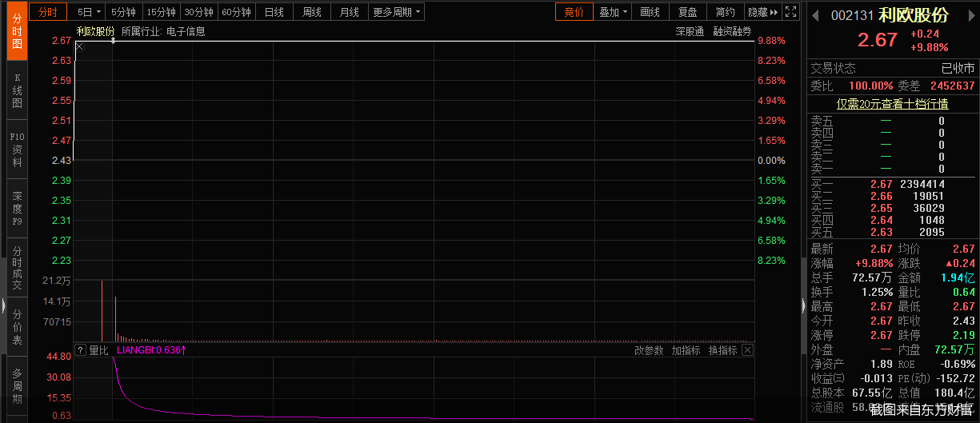Click the 内盘 value 72.57万
This screenshot has width=980, height=423.
pos(955,349)
